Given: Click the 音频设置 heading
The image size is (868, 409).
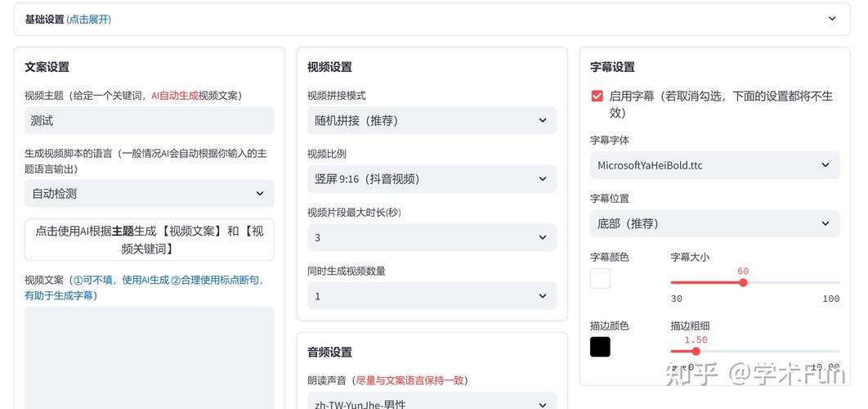Looking at the screenshot, I should pos(329,352).
